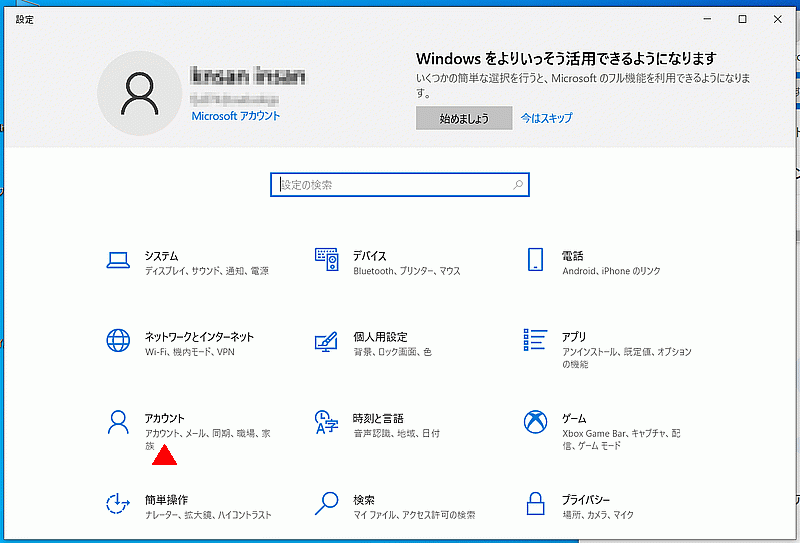
Task: Click the ゲーム Xbox icon
Action: coord(535,422)
